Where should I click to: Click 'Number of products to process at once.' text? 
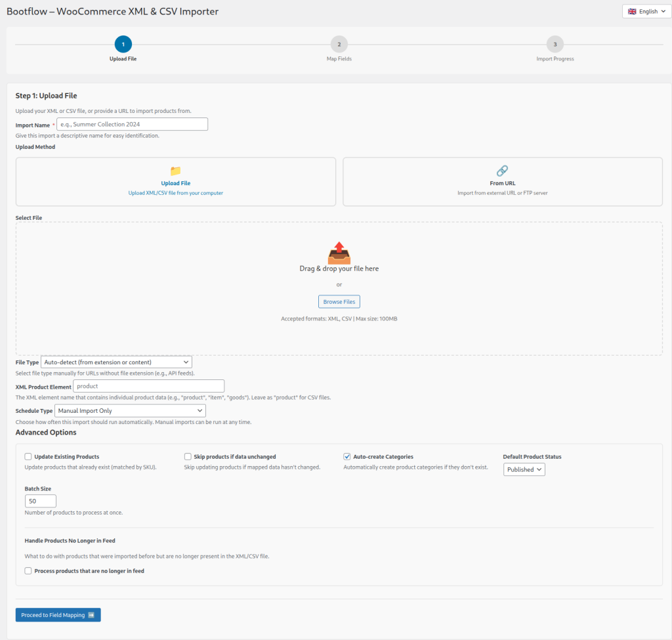tap(73, 512)
